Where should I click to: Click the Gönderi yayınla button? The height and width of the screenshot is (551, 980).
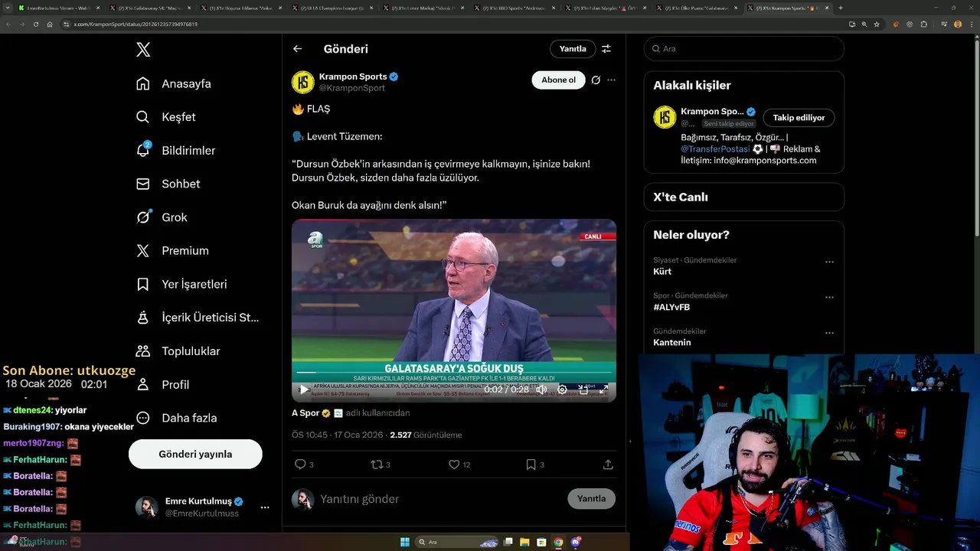(x=195, y=454)
